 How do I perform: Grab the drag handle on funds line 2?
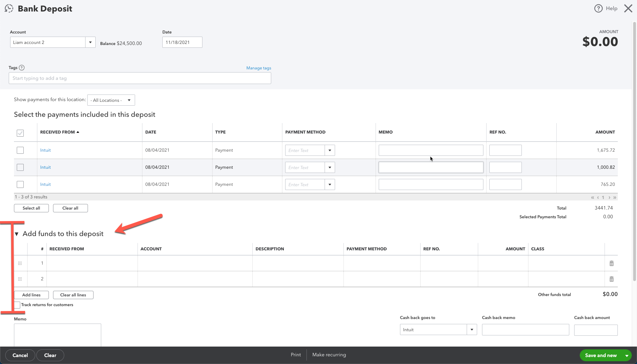(20, 279)
